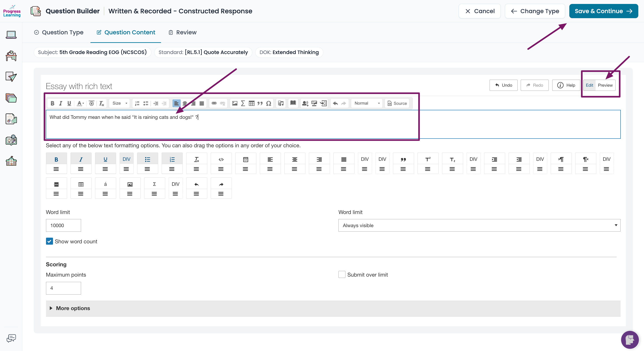Enable the Submit over limit checkbox
644x351 pixels.
pyautogui.click(x=342, y=275)
